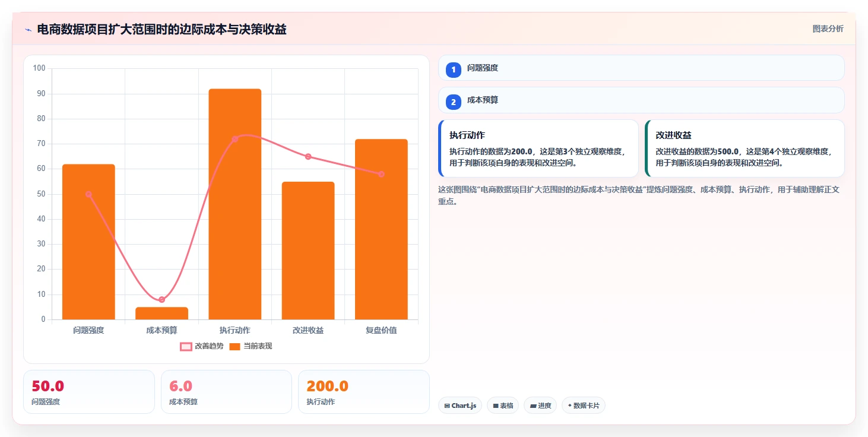Click the trend line point above 问题强度

[88, 194]
